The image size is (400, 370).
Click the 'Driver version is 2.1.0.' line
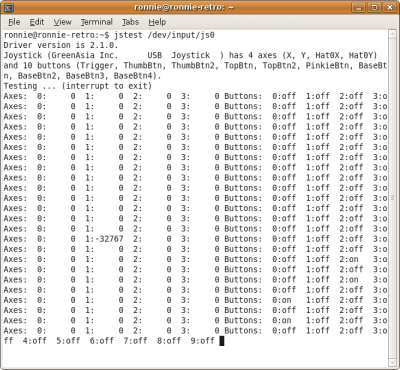(x=61, y=45)
